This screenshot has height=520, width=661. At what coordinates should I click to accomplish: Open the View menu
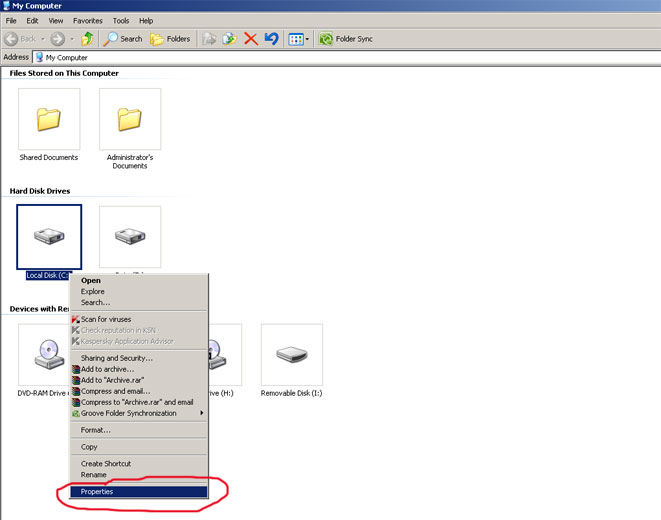tap(56, 21)
